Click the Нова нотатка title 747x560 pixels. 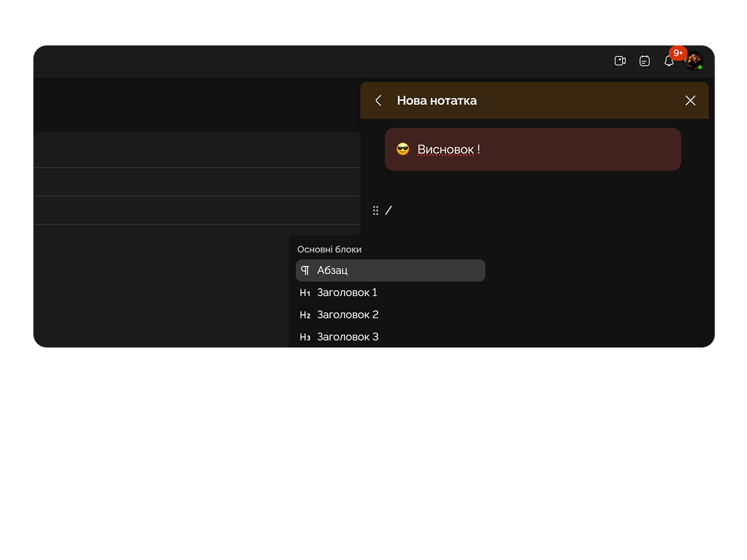click(437, 100)
